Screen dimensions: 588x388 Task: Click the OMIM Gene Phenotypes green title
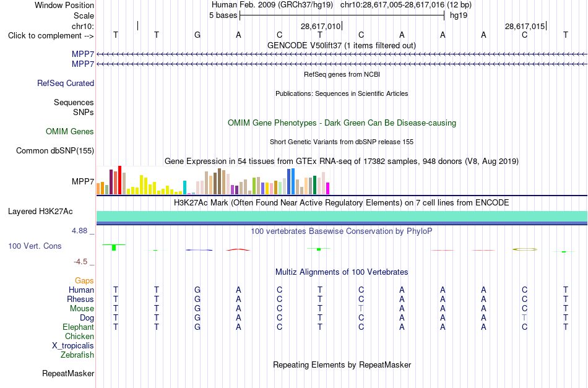(342, 123)
